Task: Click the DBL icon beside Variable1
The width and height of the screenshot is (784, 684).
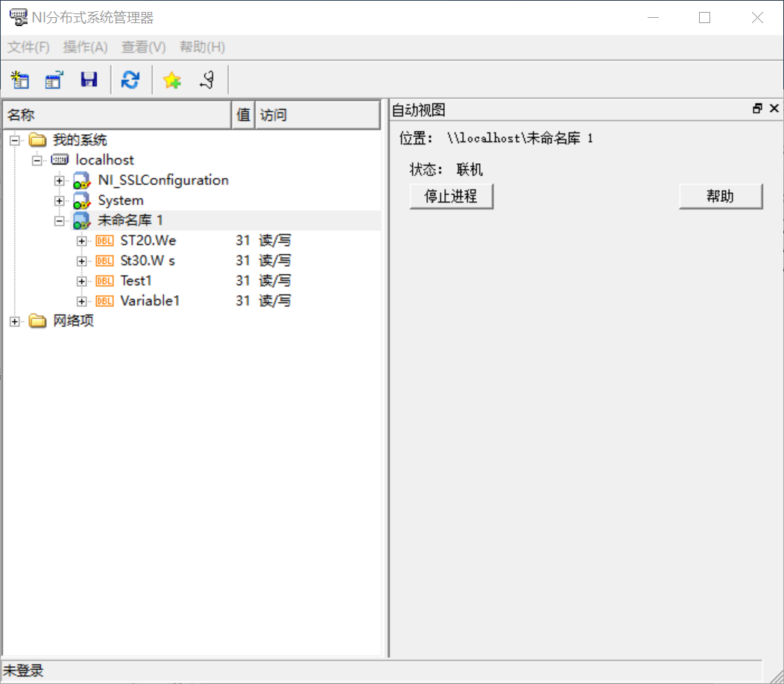Action: (x=104, y=301)
